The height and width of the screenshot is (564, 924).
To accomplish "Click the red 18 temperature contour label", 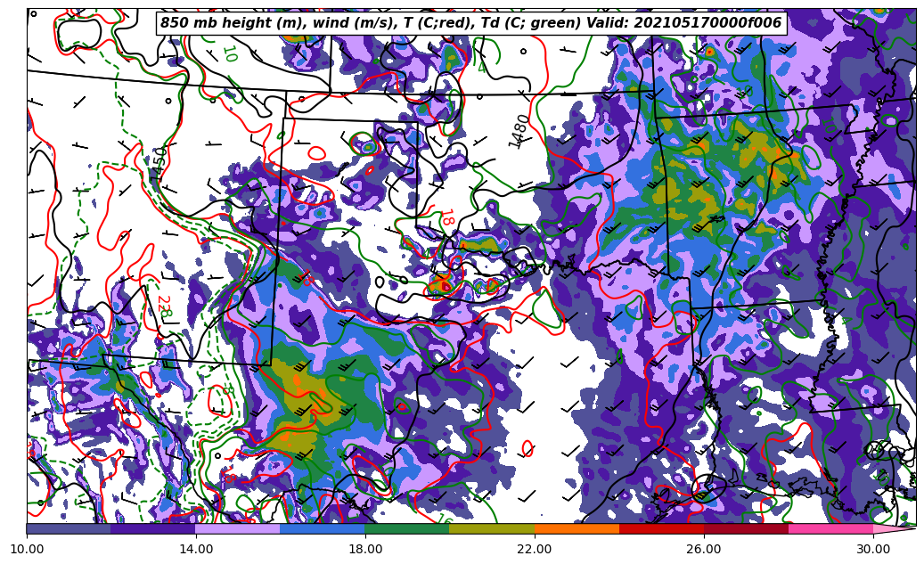I will tap(446, 217).
